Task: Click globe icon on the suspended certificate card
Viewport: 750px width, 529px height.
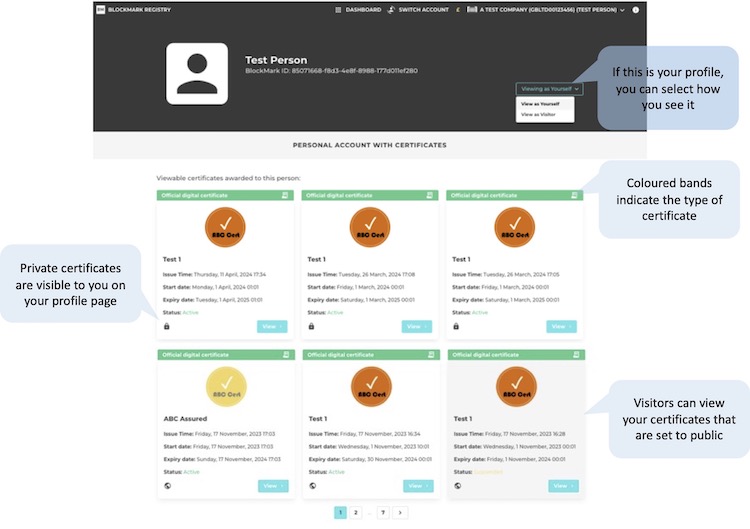Action: point(456,486)
